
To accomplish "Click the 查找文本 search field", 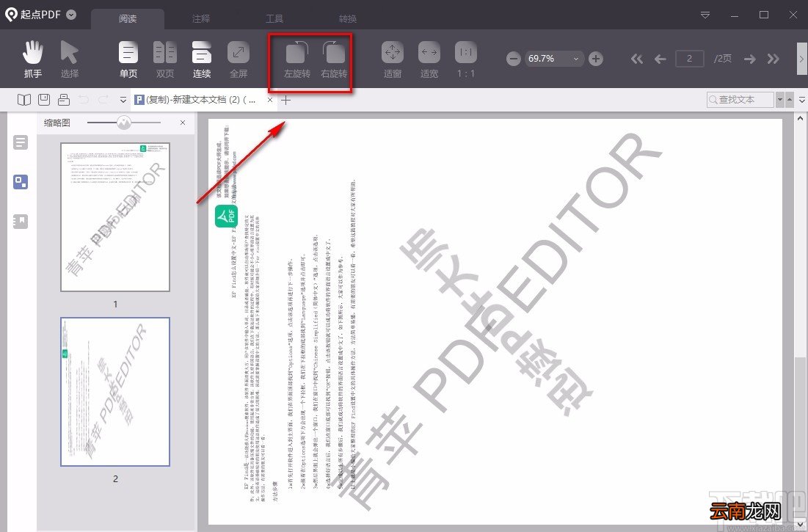I will click(x=740, y=99).
